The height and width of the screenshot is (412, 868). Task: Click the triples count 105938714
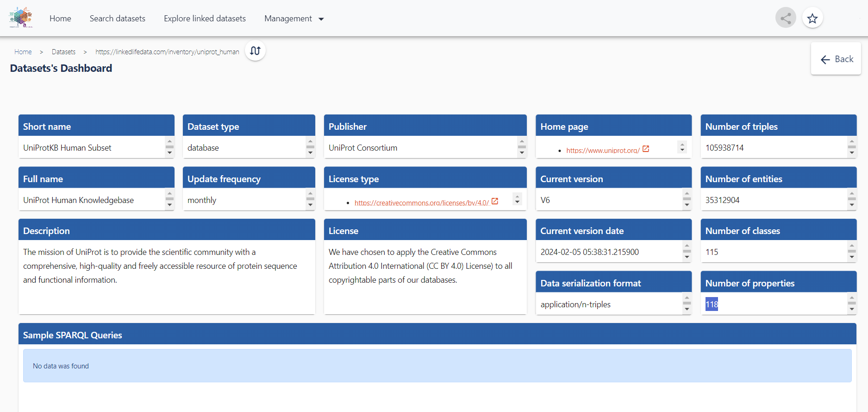724,148
